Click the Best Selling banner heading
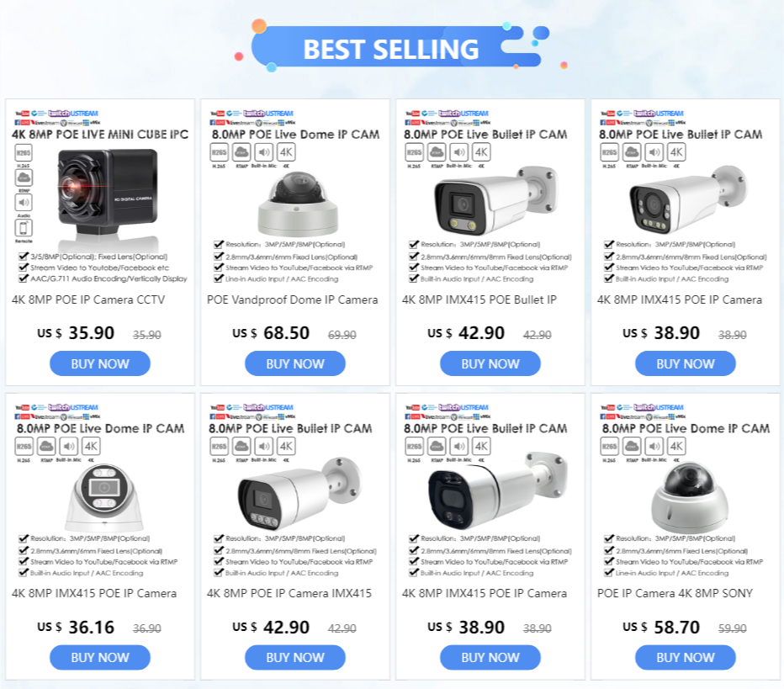This screenshot has height=689, width=784. click(391, 49)
